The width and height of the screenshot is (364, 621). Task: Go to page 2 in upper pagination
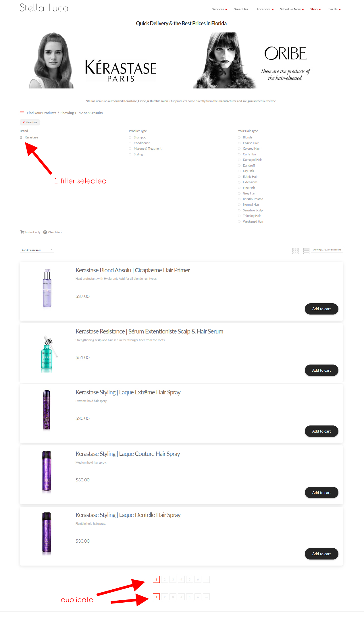tap(165, 579)
